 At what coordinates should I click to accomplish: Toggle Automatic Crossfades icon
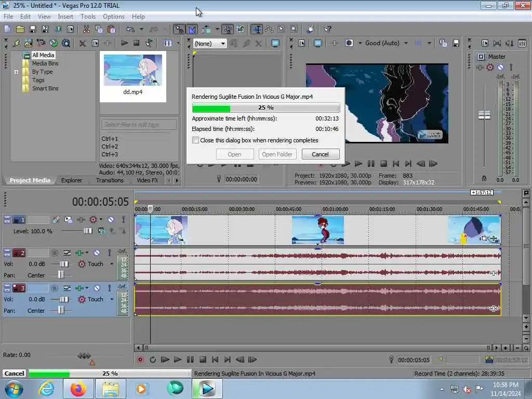coord(192,29)
